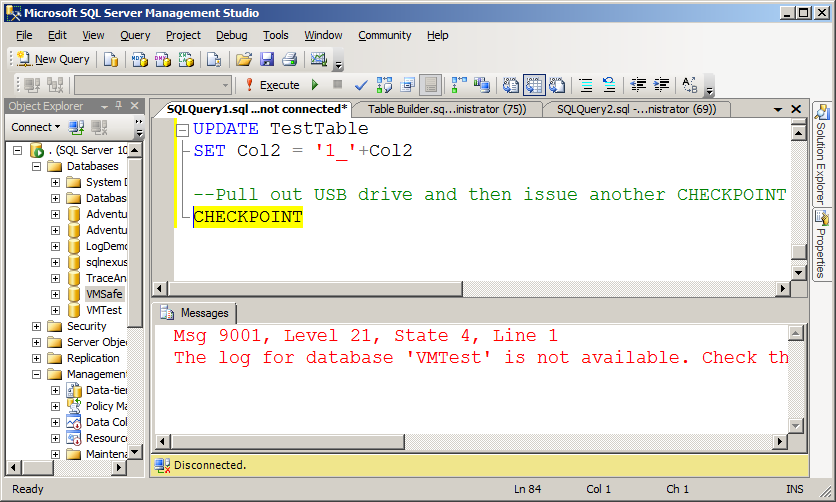This screenshot has width=836, height=502.
Task: Switch to Table Builder.sql tab
Action: pyautogui.click(x=447, y=109)
